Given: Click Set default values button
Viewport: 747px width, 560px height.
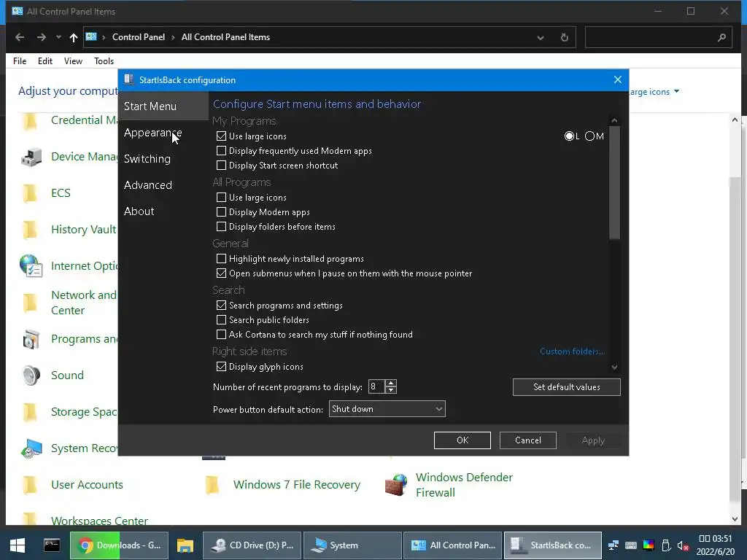Looking at the screenshot, I should 566,387.
